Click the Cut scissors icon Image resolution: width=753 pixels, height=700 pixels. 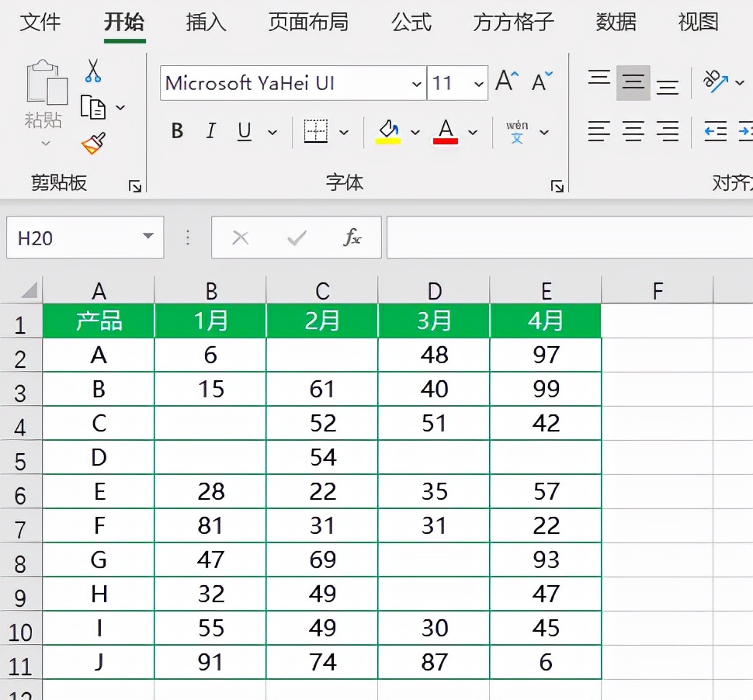click(x=93, y=70)
